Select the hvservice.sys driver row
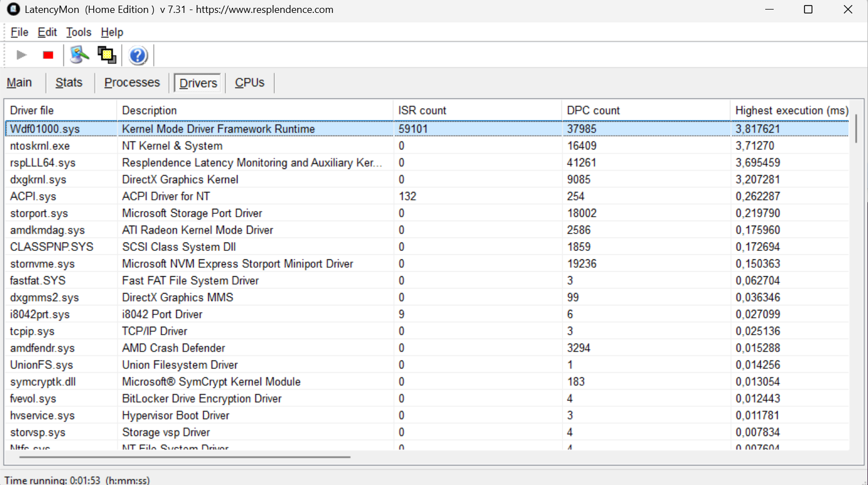 pyautogui.click(x=427, y=415)
